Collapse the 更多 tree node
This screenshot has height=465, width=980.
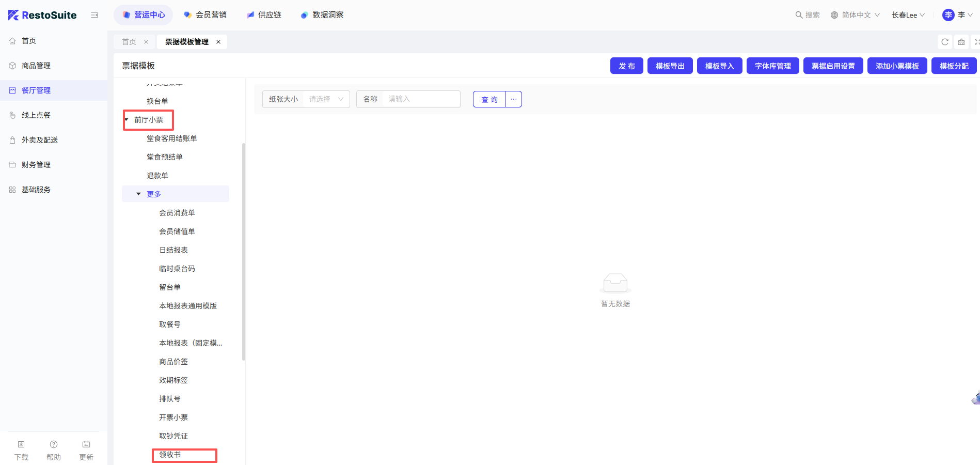(x=138, y=194)
